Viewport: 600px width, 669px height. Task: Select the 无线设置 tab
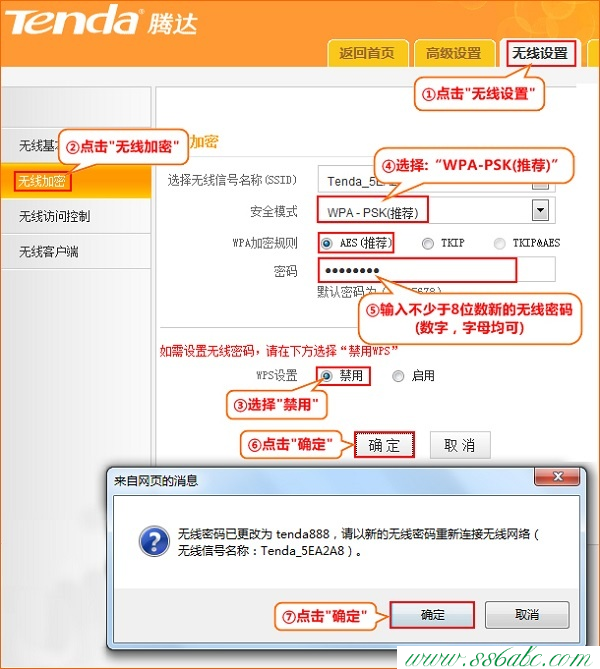[539, 53]
